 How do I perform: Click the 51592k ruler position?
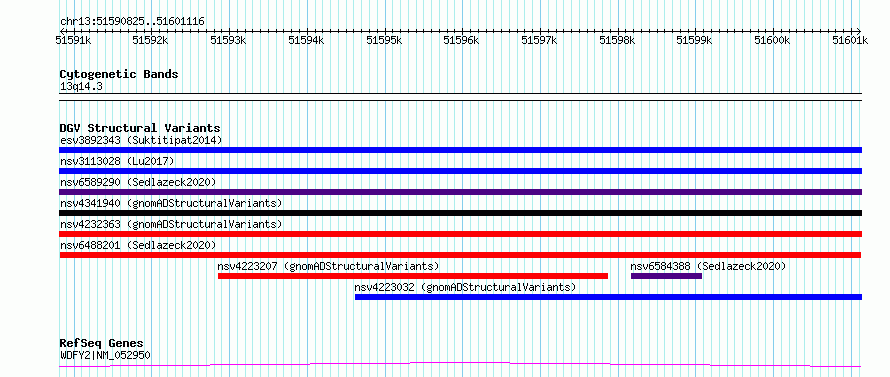tap(150, 40)
